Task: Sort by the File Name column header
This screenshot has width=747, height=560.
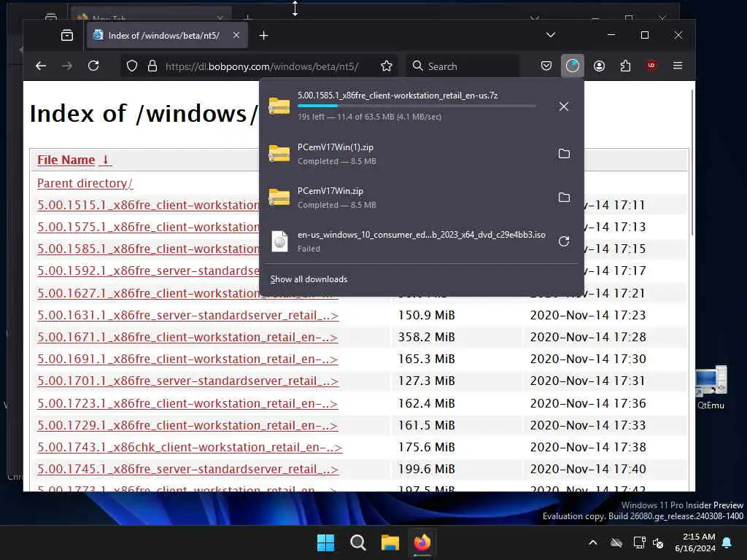Action: click(74, 160)
